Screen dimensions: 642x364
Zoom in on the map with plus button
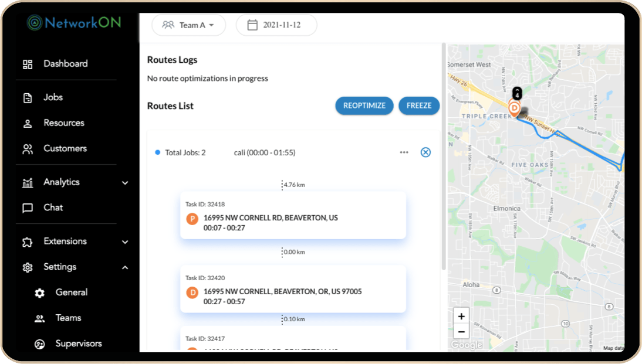pyautogui.click(x=461, y=316)
